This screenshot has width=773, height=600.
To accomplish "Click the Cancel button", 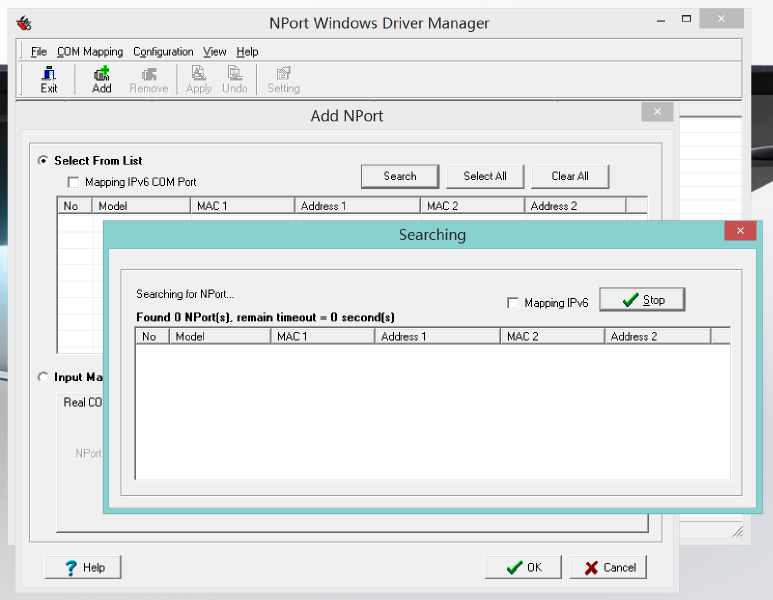I will click(x=608, y=567).
